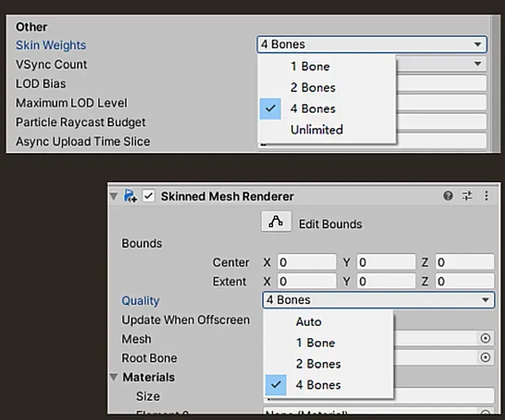Click the Bounds Center Y field
505x420 pixels.
(385, 263)
